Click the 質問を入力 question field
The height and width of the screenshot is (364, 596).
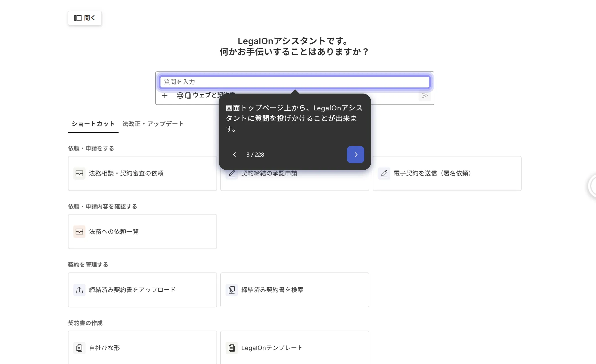(295, 82)
